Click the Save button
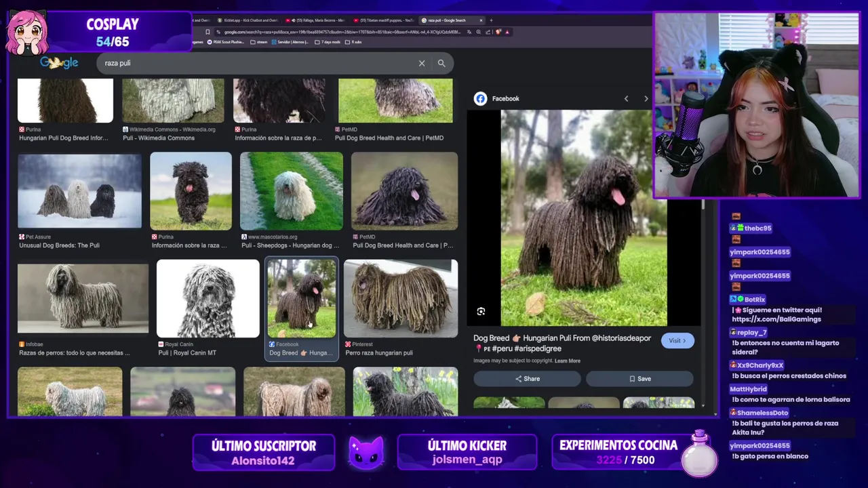 click(639, 379)
